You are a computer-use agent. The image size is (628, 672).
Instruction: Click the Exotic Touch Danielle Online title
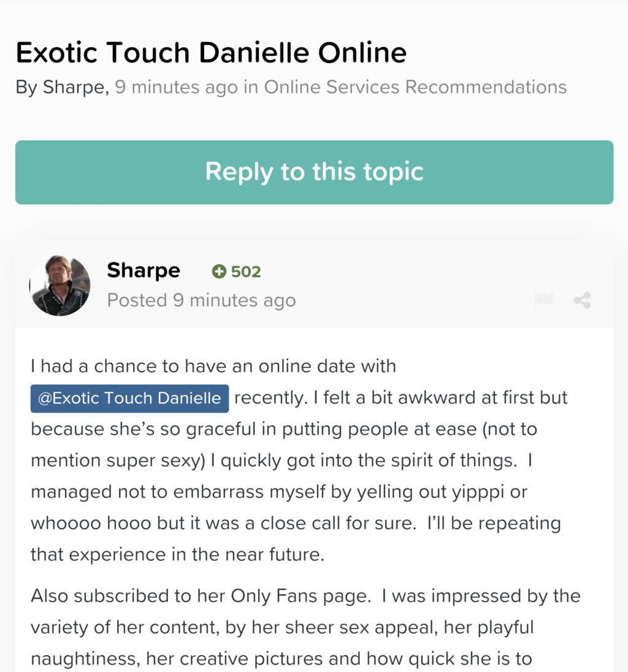pyautogui.click(x=211, y=53)
